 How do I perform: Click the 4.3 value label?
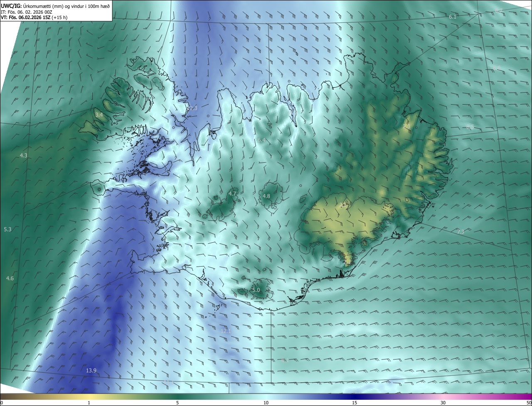pos(24,156)
